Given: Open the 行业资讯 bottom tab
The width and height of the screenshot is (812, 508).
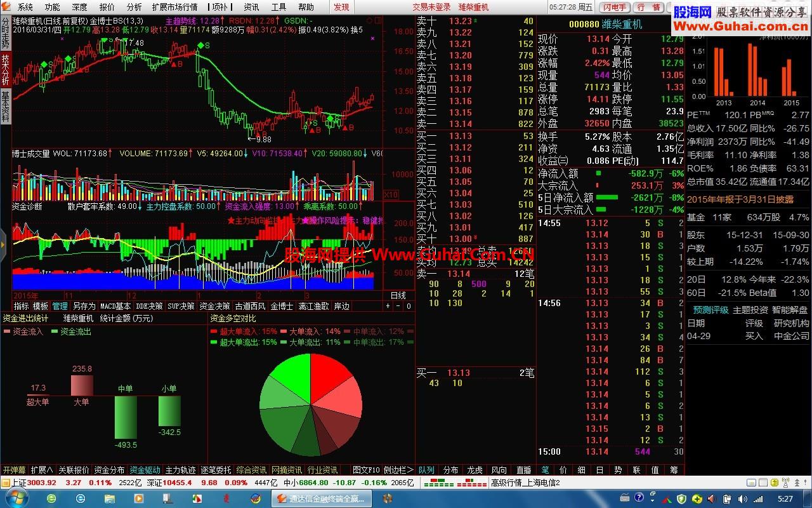Looking at the screenshot, I should (x=322, y=470).
